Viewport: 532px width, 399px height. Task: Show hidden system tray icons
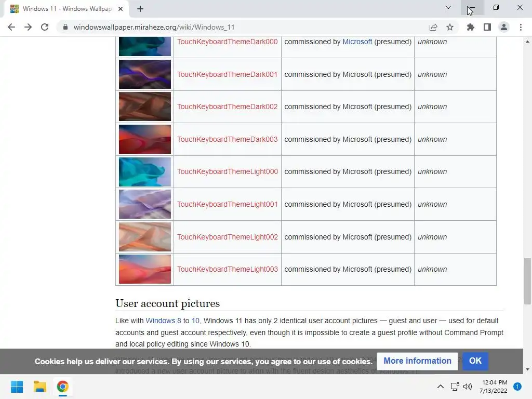441,387
